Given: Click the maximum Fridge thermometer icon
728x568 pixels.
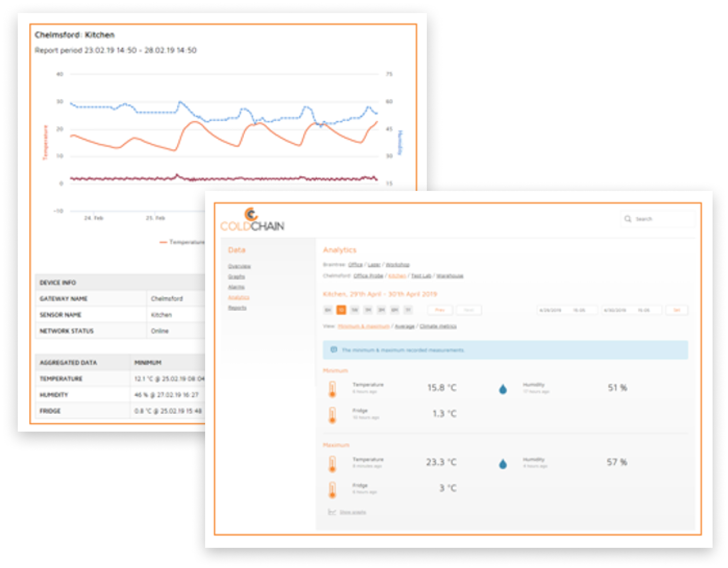Looking at the screenshot, I should coord(332,490).
